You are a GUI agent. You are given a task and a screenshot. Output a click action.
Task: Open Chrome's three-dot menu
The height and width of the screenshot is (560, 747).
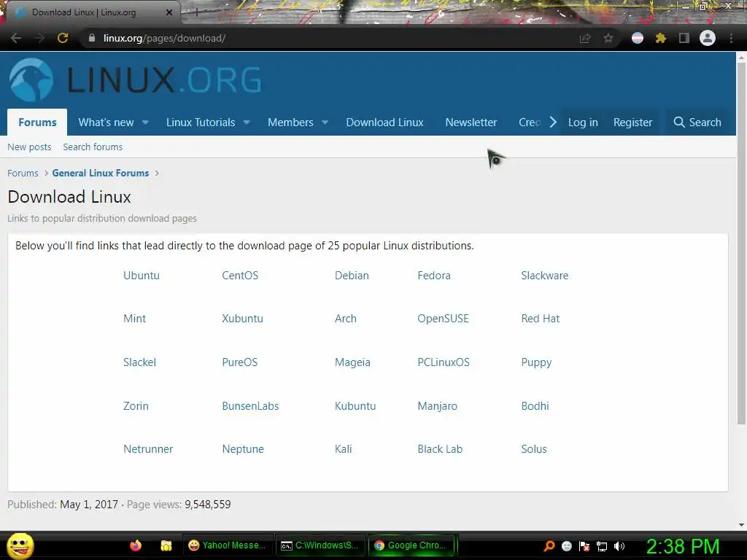click(731, 38)
